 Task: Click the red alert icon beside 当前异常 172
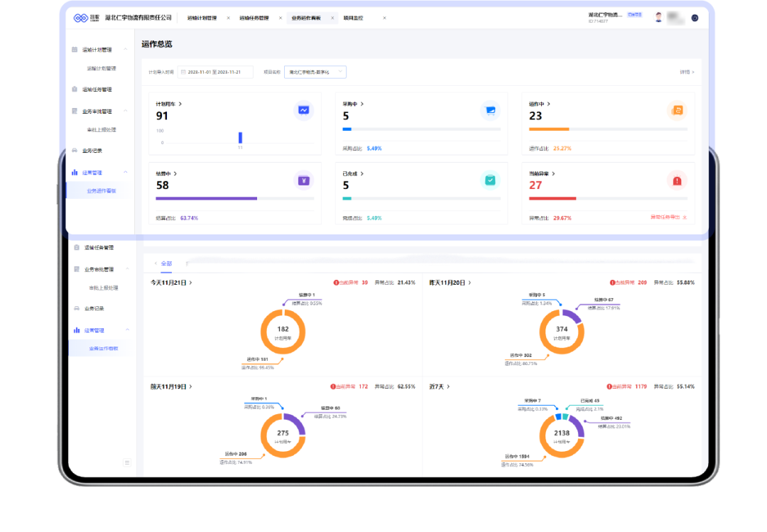coord(332,386)
